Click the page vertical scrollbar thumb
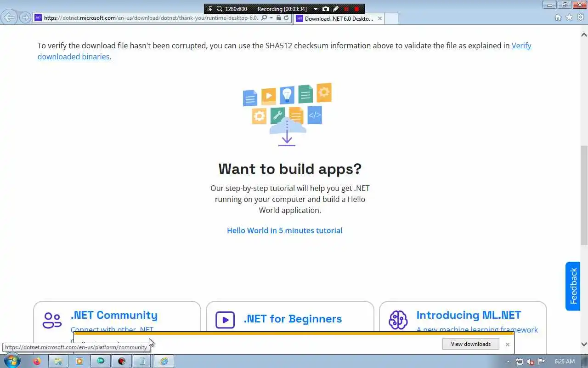Image resolution: width=588 pixels, height=368 pixels. [584, 195]
